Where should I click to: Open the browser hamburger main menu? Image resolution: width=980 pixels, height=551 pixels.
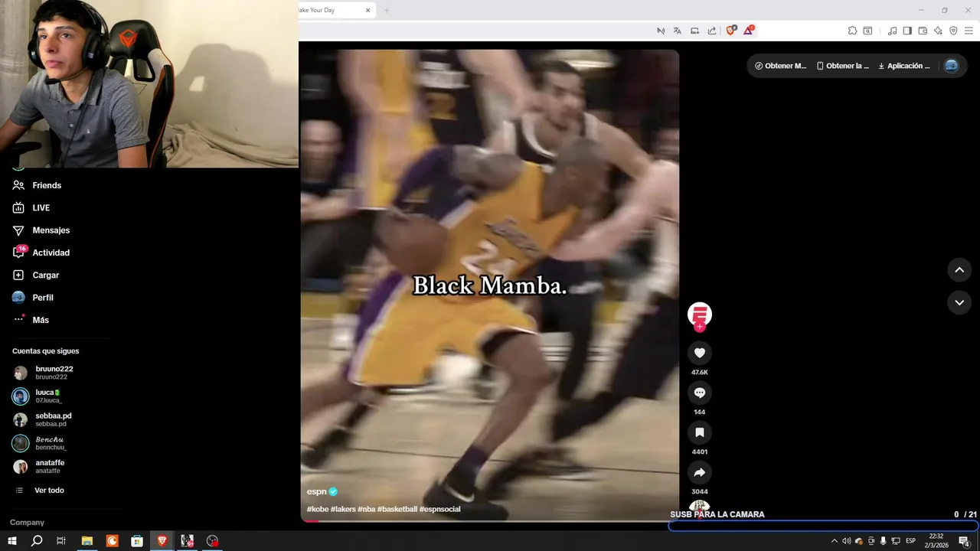pos(969,31)
